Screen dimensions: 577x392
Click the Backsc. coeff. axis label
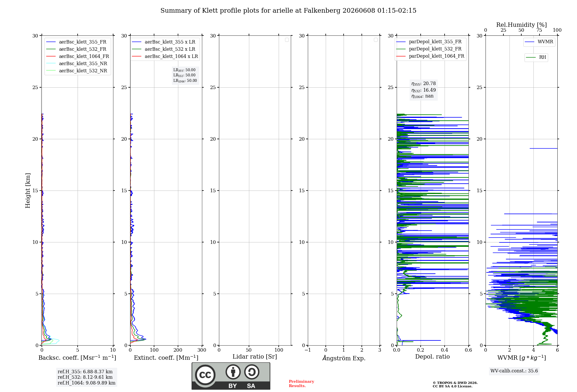(77, 358)
